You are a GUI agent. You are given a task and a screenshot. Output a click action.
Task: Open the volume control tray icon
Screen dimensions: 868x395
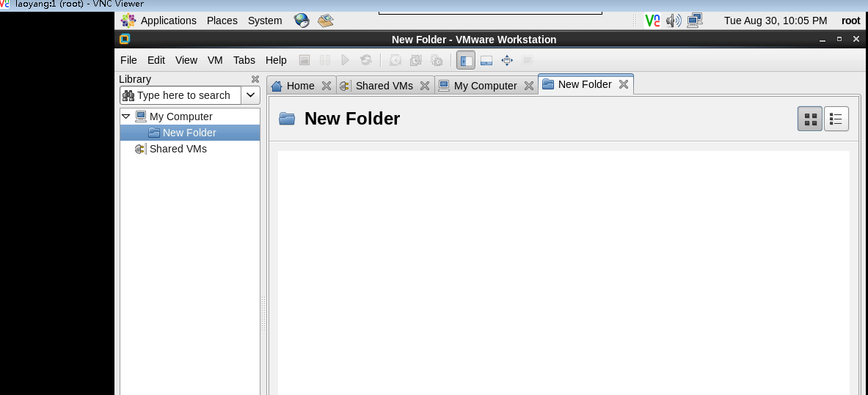pos(673,21)
